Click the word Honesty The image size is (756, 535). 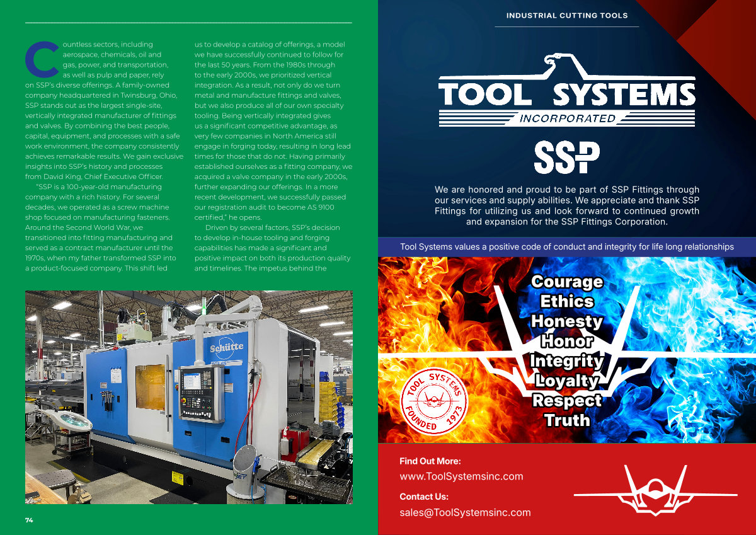(x=567, y=321)
